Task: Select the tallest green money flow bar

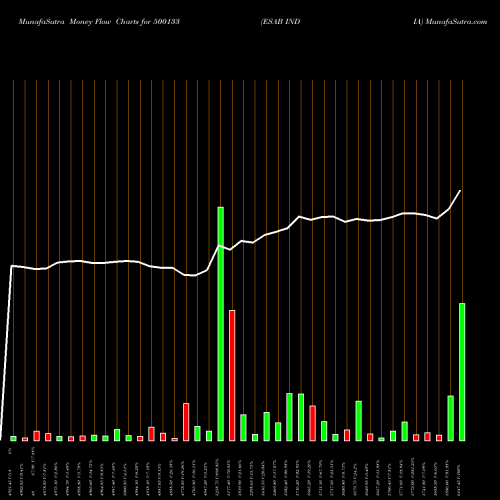Action: pyautogui.click(x=221, y=324)
